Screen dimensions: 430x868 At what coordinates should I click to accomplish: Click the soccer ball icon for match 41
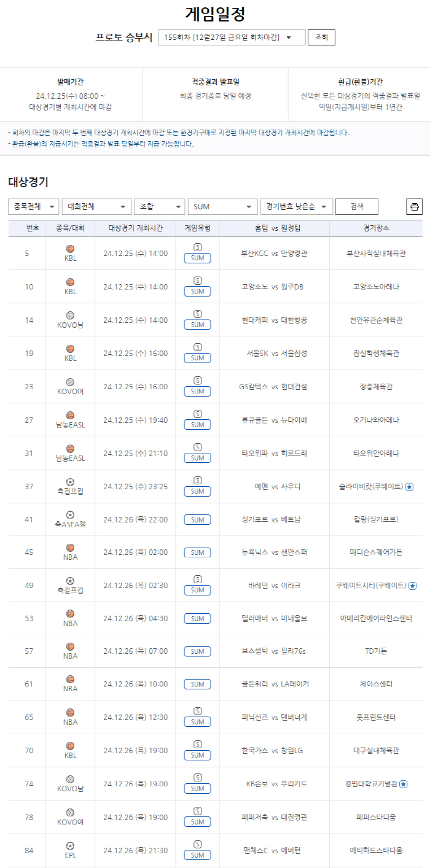tap(70, 515)
